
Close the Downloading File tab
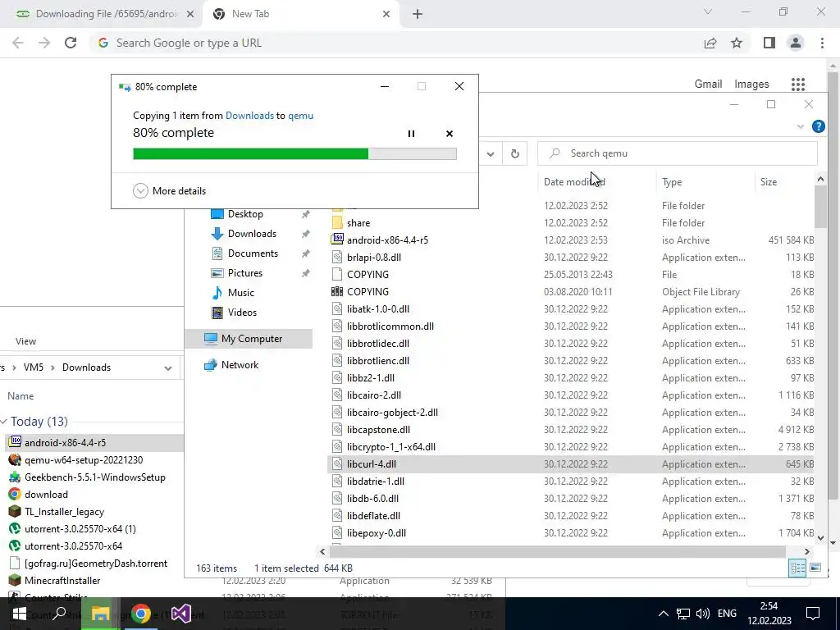pyautogui.click(x=189, y=15)
